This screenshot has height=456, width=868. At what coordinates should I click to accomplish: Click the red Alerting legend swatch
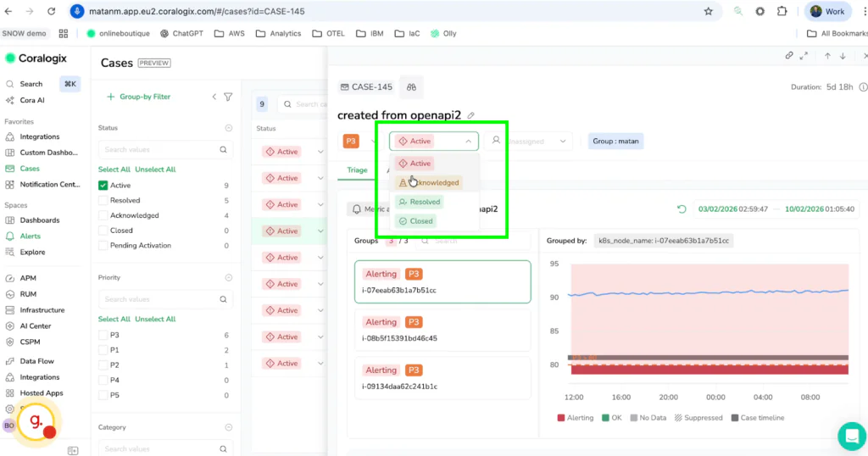(x=561, y=418)
